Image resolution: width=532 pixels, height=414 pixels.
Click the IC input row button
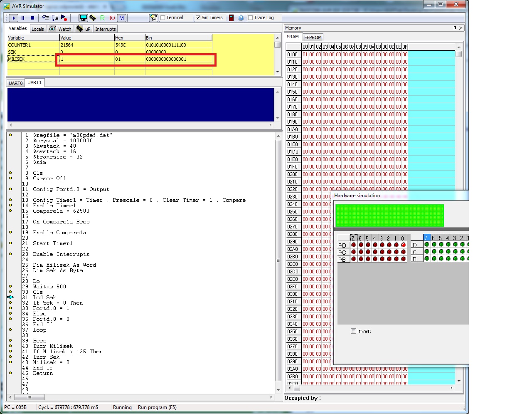(x=416, y=252)
